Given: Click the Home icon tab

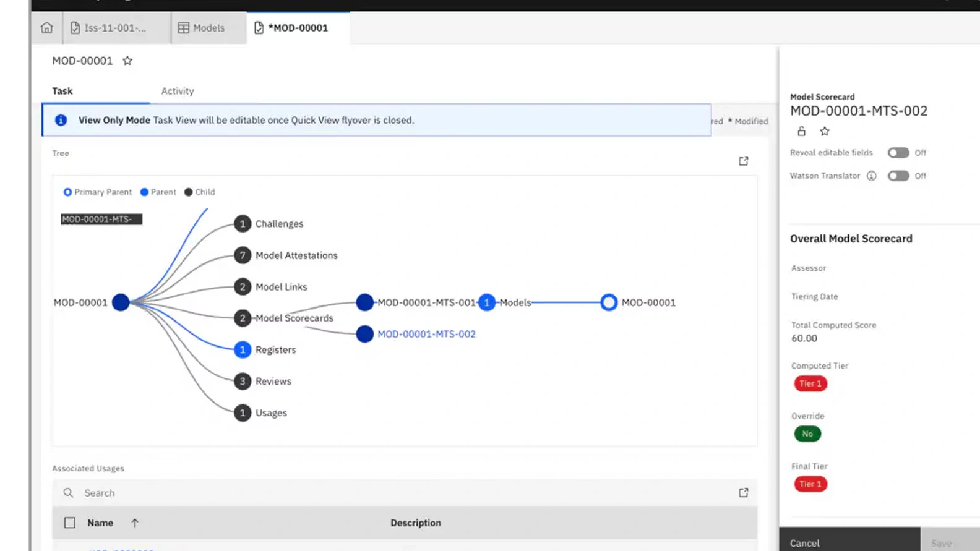Looking at the screenshot, I should click(x=46, y=28).
